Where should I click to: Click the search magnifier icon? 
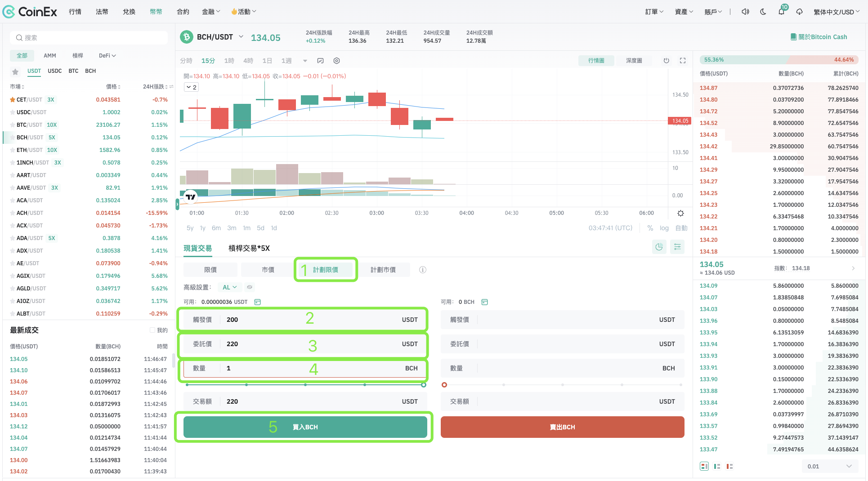coord(19,38)
